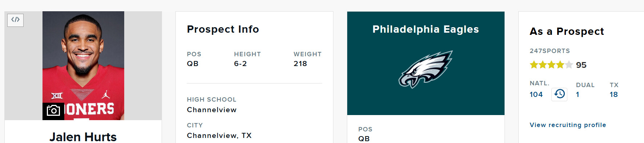Click the embed code icon on player photo

(x=15, y=20)
